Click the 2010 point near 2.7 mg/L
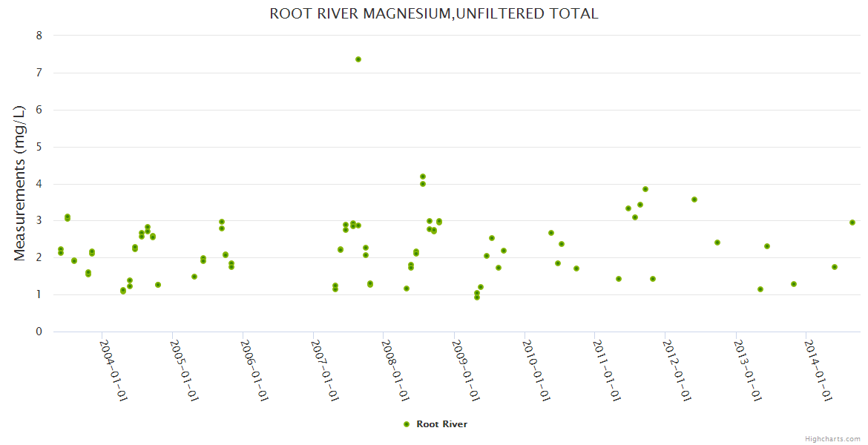868x445 pixels. click(551, 233)
